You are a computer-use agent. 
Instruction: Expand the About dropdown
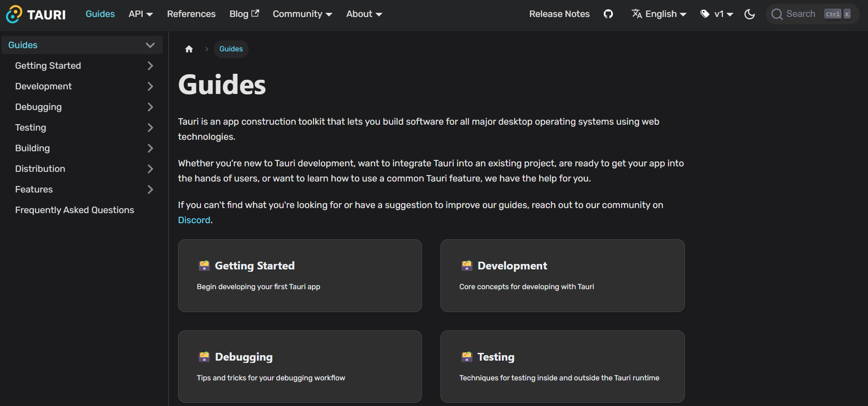[364, 14]
